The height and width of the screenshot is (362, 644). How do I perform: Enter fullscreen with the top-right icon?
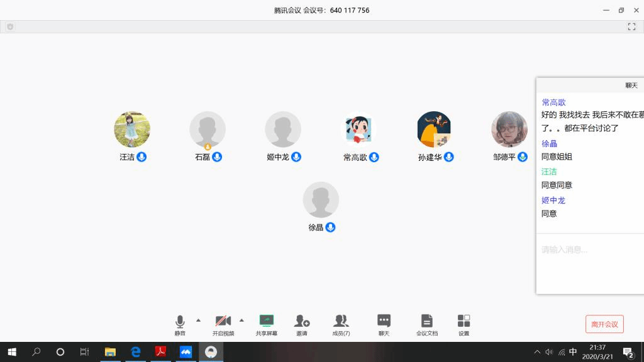631,27
